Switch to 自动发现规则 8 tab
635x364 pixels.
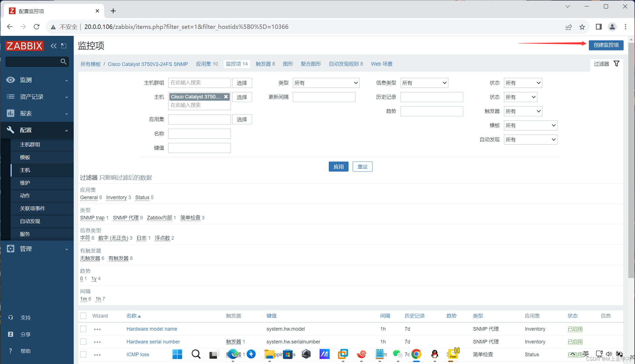[x=346, y=64]
